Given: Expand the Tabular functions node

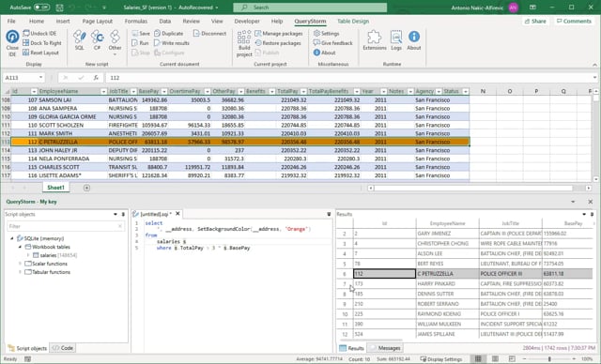Looking at the screenshot, I should coord(20,272).
